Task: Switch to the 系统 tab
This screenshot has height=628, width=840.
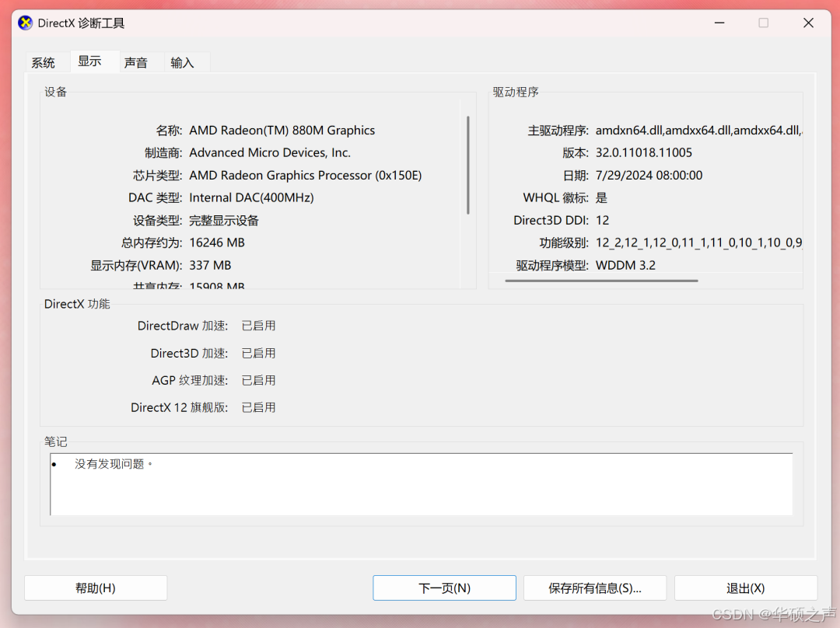Action: 44,63
